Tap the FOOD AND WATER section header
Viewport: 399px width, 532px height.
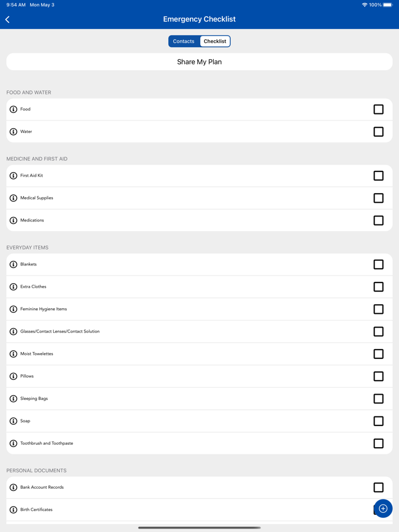29,92
